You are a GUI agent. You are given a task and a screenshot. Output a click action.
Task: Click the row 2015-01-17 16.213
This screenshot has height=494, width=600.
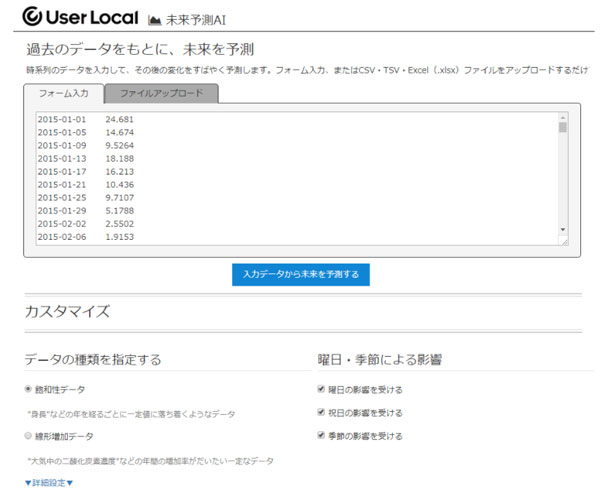[86, 171]
